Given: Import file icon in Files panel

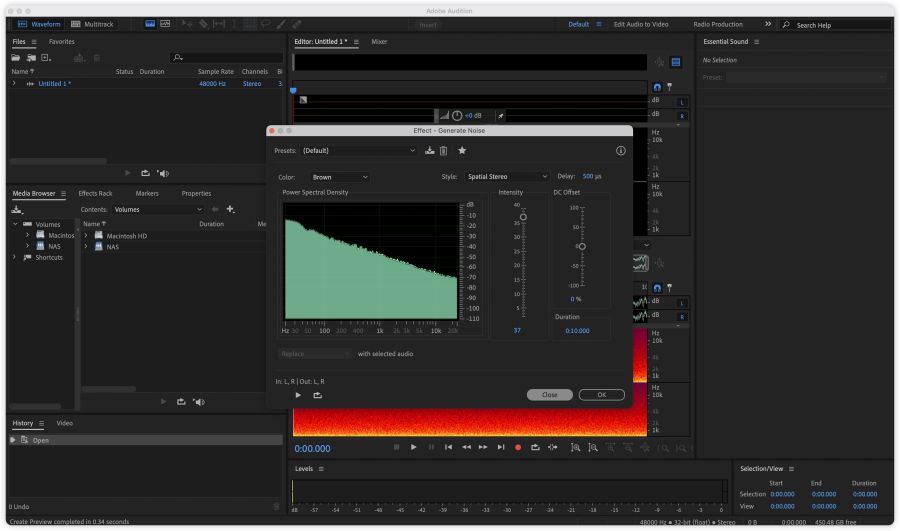Looking at the screenshot, I should click(x=31, y=57).
